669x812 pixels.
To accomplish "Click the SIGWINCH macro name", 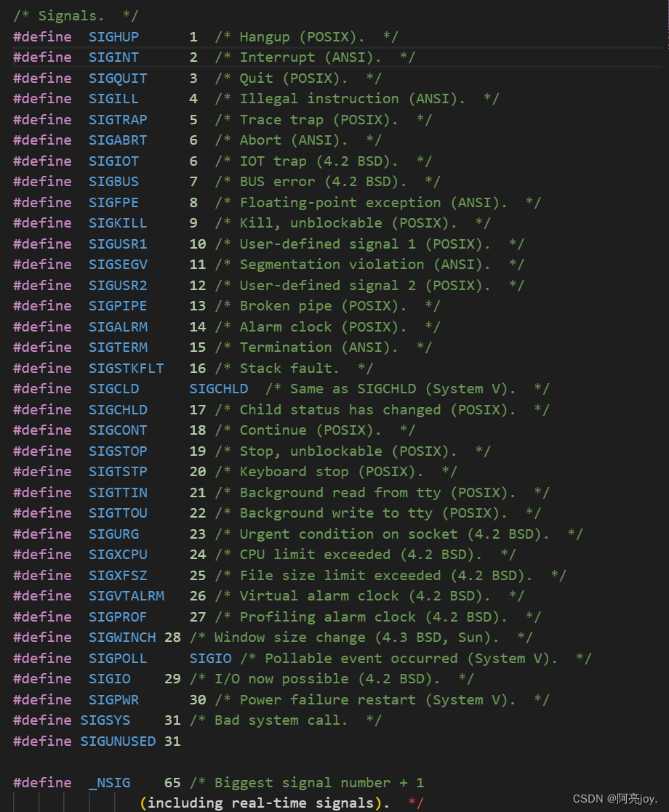I will coord(121,637).
